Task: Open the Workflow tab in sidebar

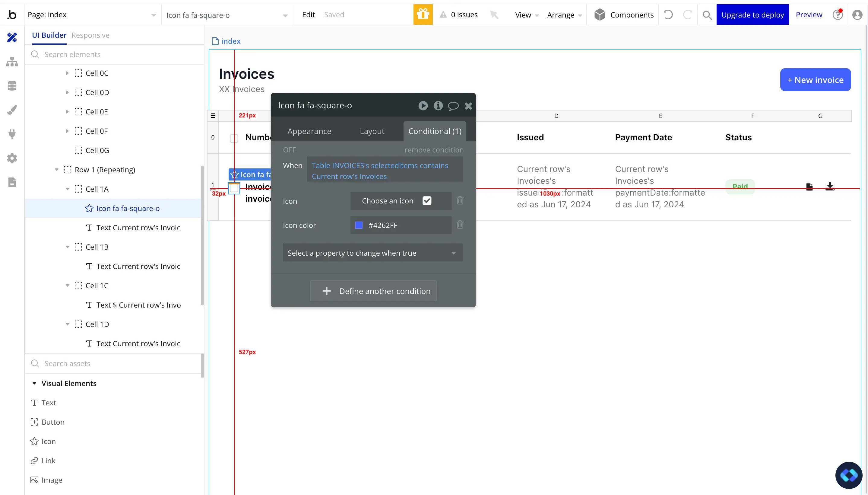Action: pyautogui.click(x=12, y=62)
